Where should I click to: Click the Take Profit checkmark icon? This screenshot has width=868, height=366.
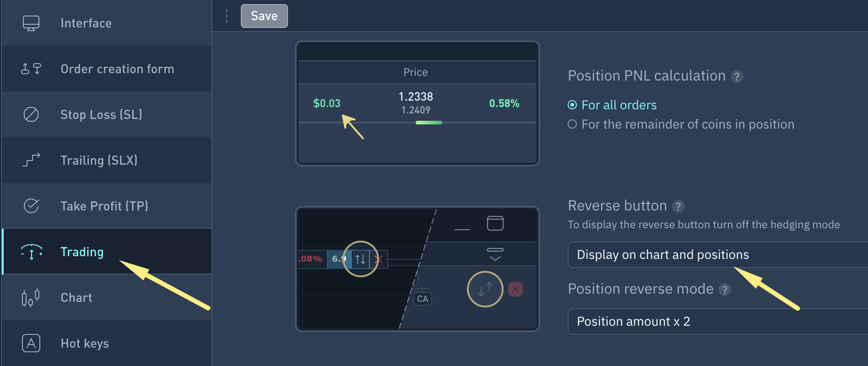pos(31,206)
